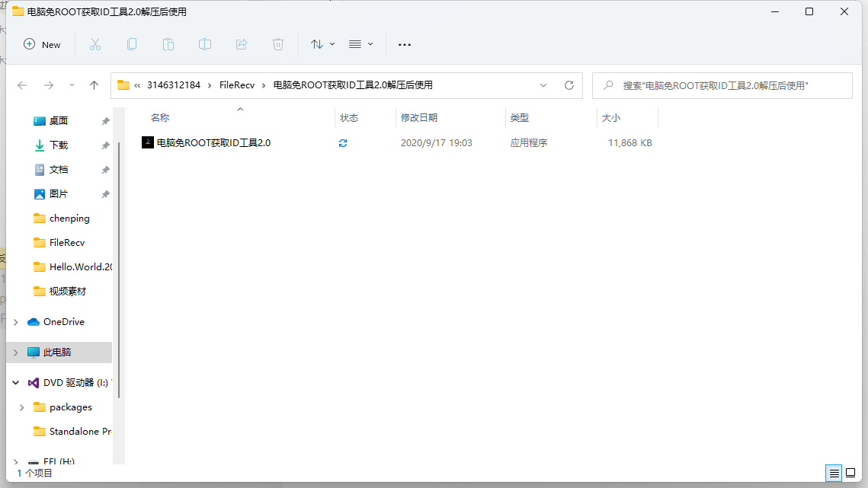Open 桌面 in quick access
This screenshot has height=488, width=868.
[x=59, y=120]
